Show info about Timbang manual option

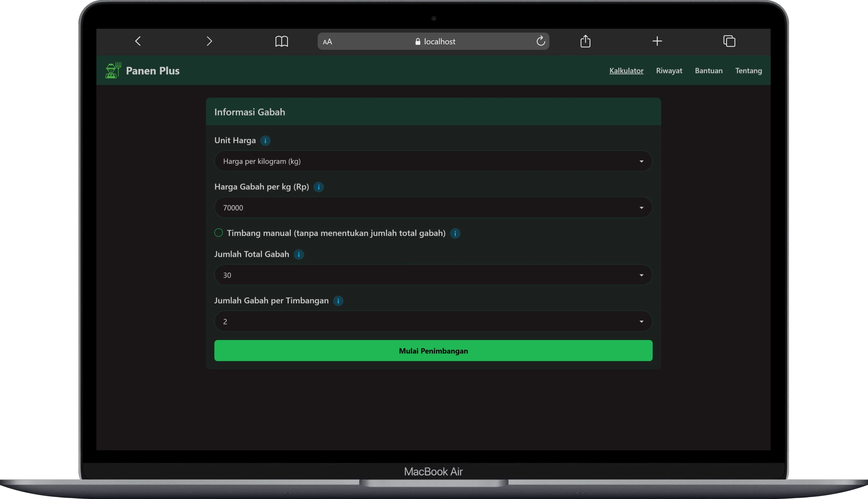pos(455,233)
